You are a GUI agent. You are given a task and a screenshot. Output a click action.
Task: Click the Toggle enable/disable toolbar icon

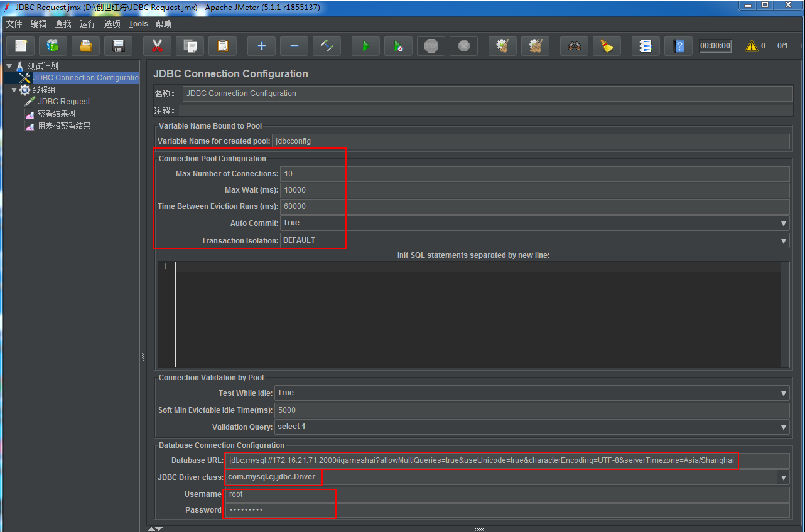point(327,46)
